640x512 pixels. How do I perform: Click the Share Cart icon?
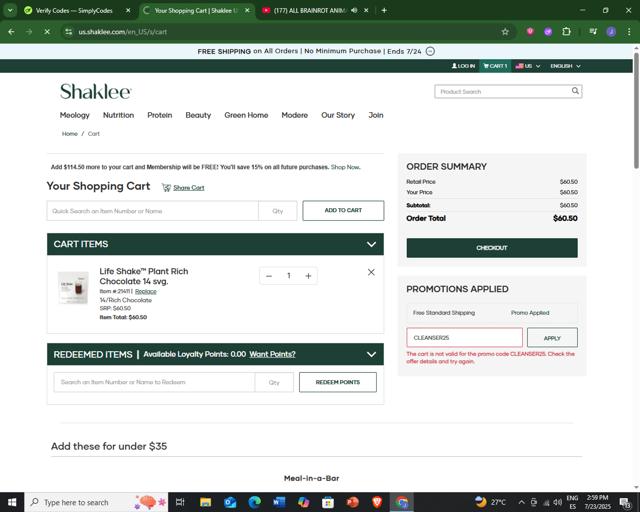[x=166, y=187]
